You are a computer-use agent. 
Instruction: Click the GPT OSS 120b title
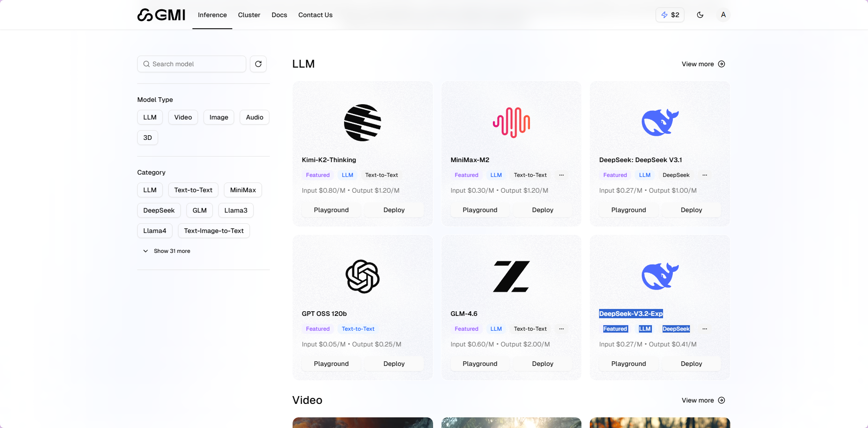324,314
